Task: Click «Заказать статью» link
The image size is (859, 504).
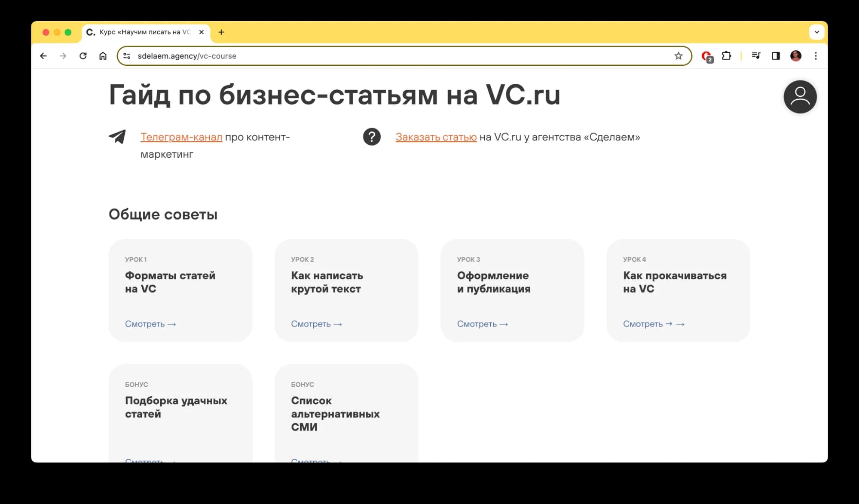Action: click(x=436, y=137)
